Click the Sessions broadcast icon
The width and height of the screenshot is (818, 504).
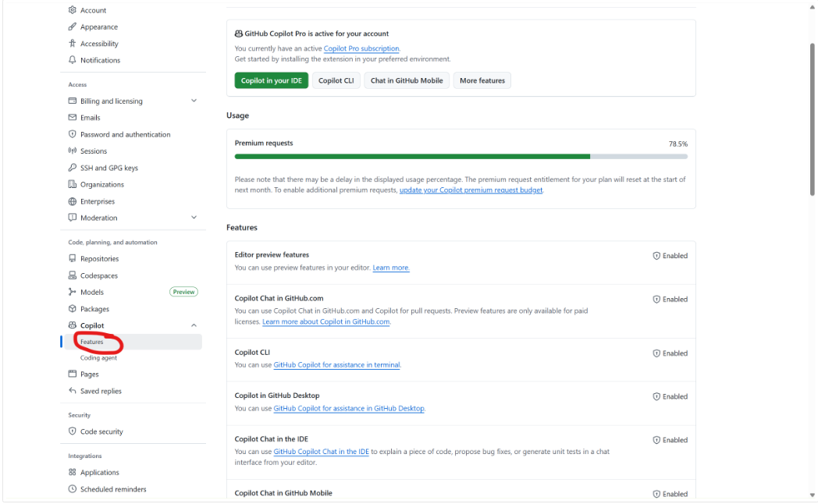tap(73, 151)
